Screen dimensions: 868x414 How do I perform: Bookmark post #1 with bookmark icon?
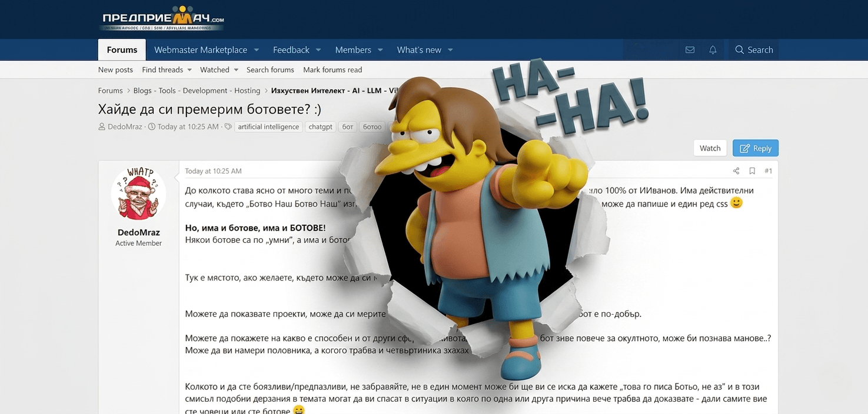(752, 171)
